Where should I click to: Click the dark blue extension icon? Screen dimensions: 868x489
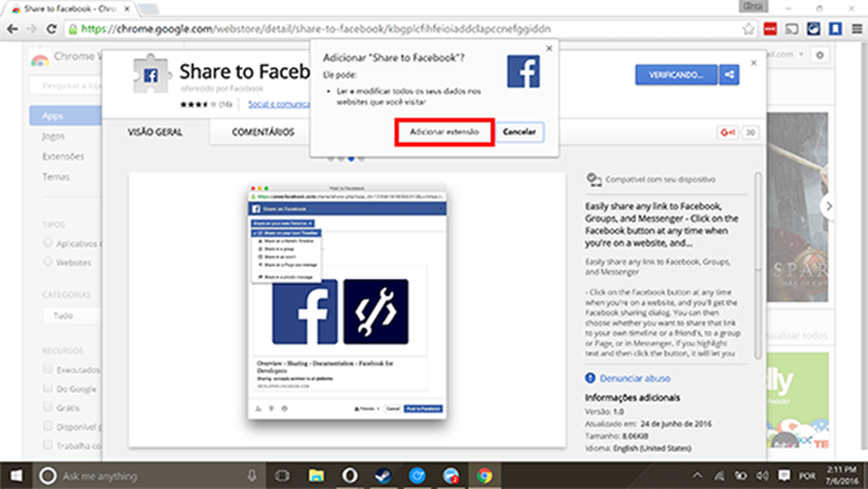[813, 29]
